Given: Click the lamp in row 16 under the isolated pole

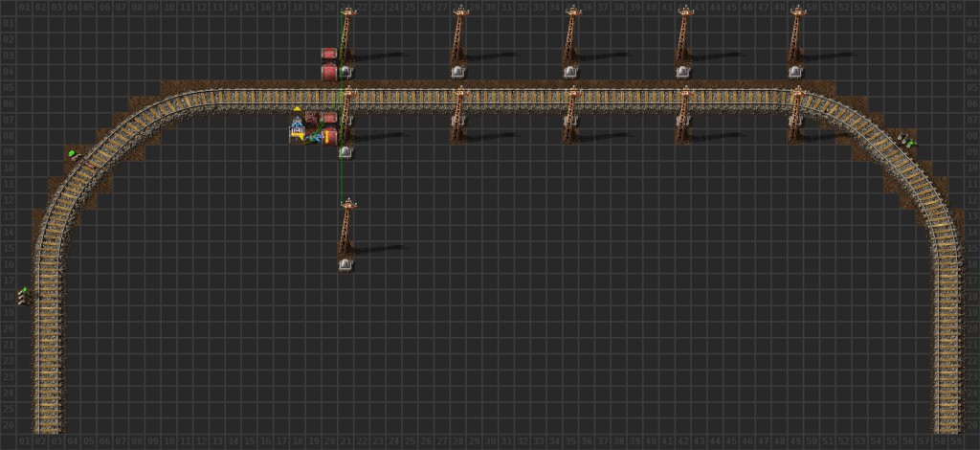Looking at the screenshot, I should [x=345, y=264].
